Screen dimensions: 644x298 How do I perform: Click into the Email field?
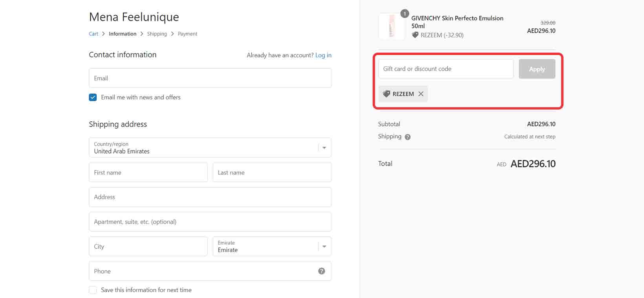(210, 78)
